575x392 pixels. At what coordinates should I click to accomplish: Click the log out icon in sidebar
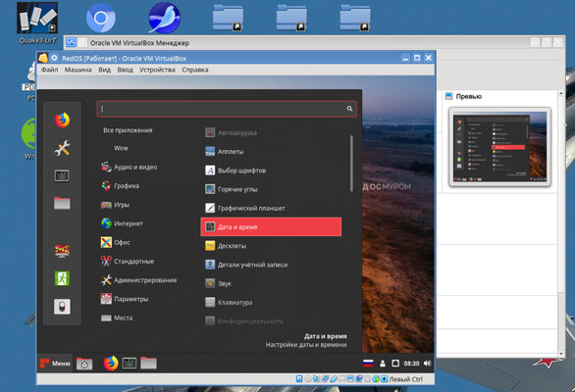62,278
